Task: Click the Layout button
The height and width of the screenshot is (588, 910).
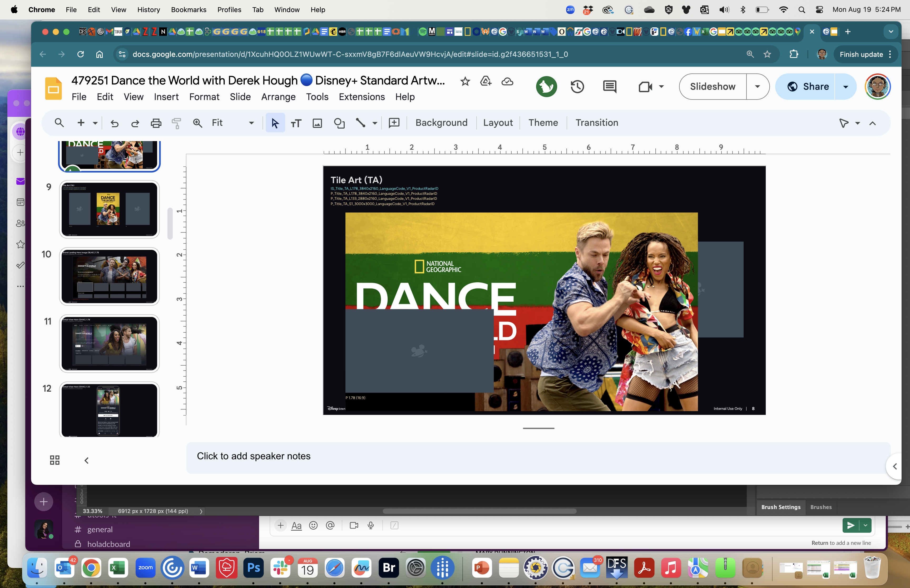Action: tap(498, 123)
